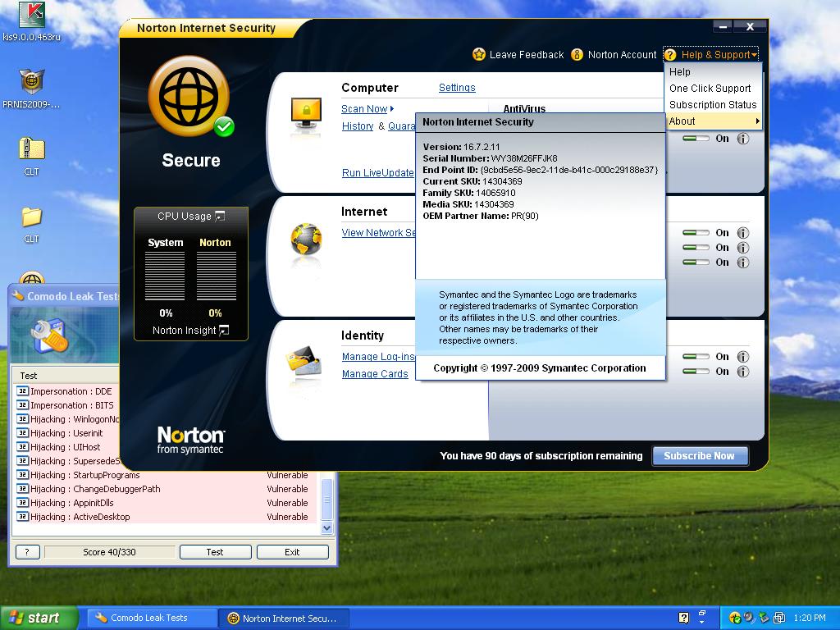This screenshot has width=840, height=630.
Task: Toggle the AntiVirus On switch
Action: pyautogui.click(x=696, y=139)
